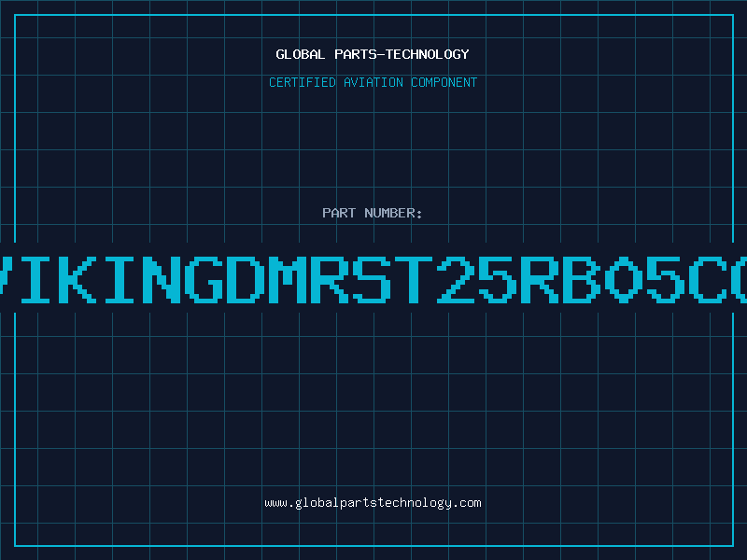The width and height of the screenshot is (747, 560).
Task: Click the large letter M in part number
Action: (x=289, y=279)
